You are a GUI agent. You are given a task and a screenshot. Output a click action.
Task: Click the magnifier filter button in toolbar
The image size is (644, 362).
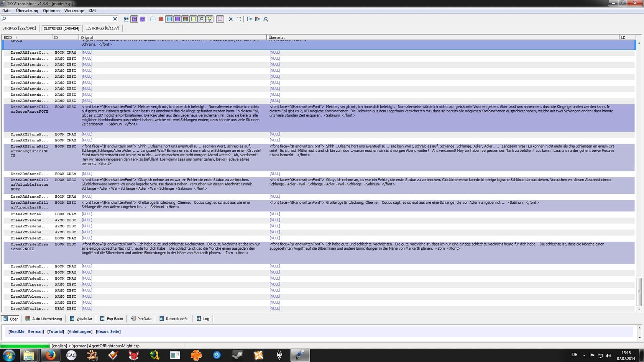pos(201,19)
